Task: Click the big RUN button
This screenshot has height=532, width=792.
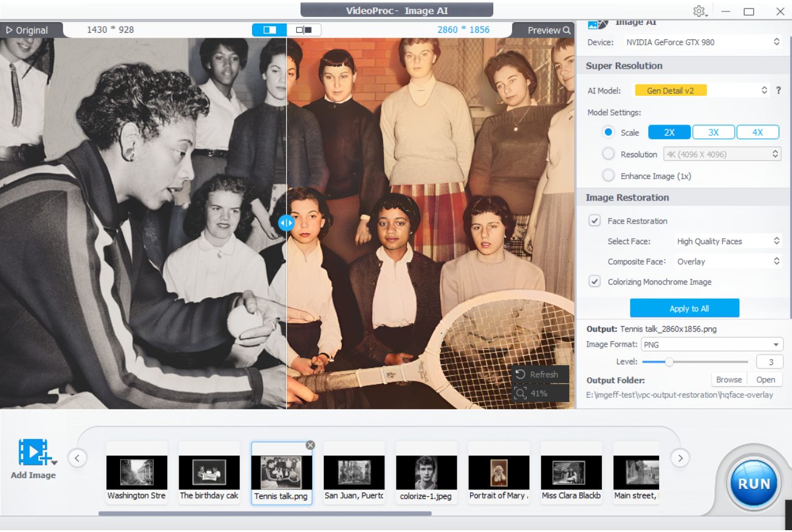Action: click(x=754, y=483)
